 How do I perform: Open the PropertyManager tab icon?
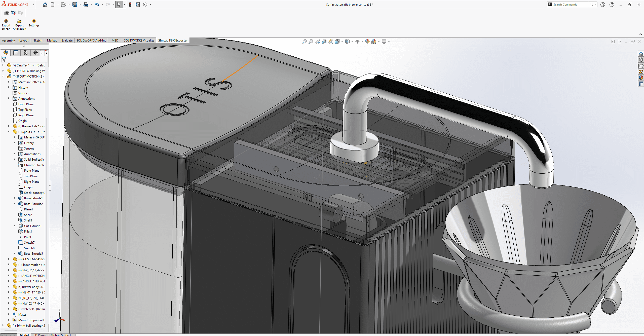(x=16, y=53)
